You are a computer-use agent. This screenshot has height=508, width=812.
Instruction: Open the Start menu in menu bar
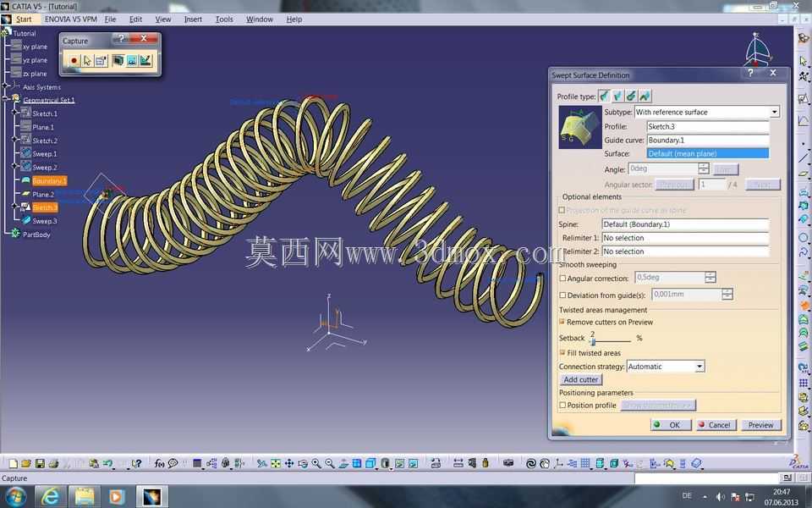[24, 19]
